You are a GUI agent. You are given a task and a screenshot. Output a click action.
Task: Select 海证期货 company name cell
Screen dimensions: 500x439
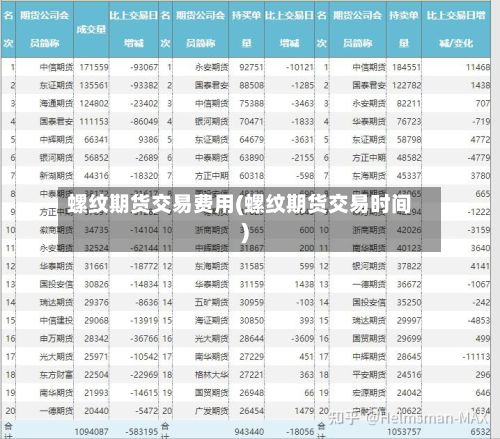point(212,320)
